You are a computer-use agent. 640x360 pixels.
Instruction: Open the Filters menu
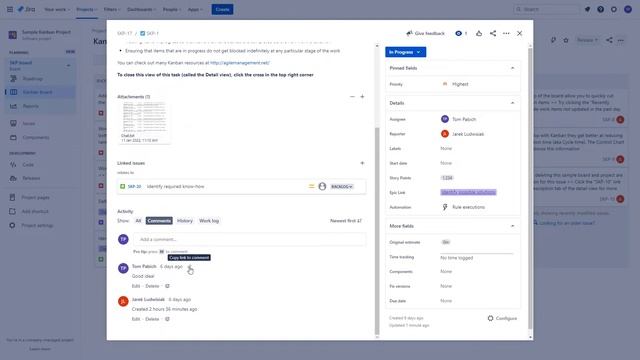(111, 9)
